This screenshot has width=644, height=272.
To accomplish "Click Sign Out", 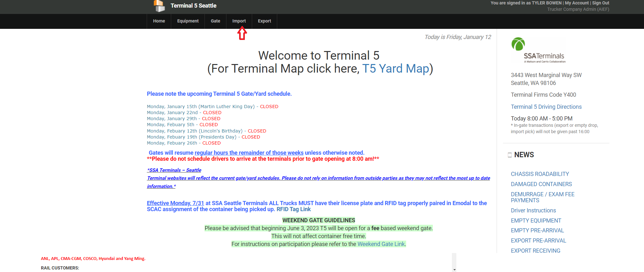I will point(600,3).
